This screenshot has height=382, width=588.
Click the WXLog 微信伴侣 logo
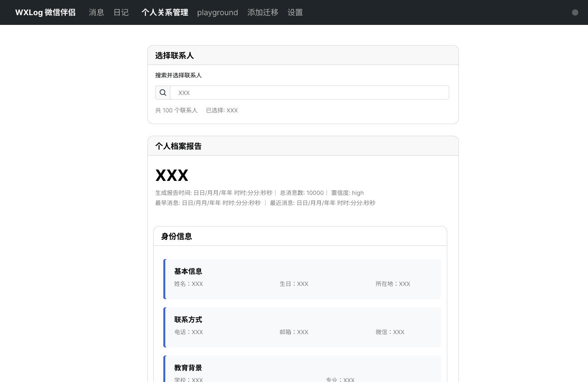[x=45, y=12]
